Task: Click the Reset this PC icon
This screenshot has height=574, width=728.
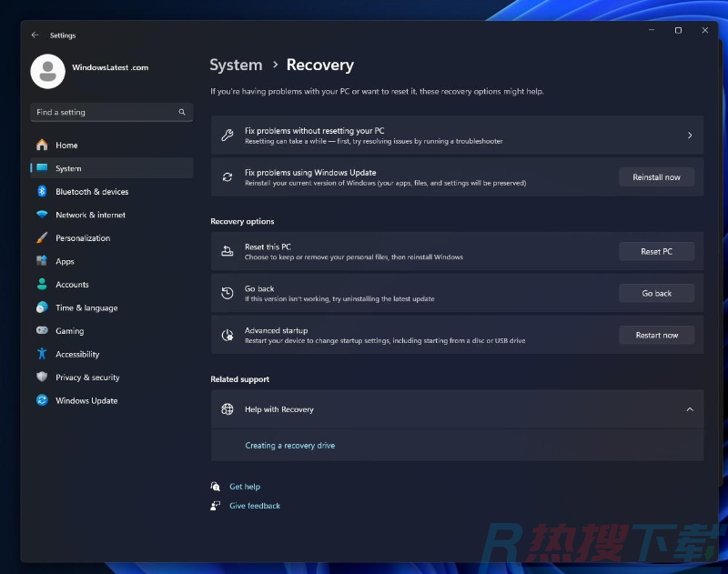Action: click(x=227, y=251)
